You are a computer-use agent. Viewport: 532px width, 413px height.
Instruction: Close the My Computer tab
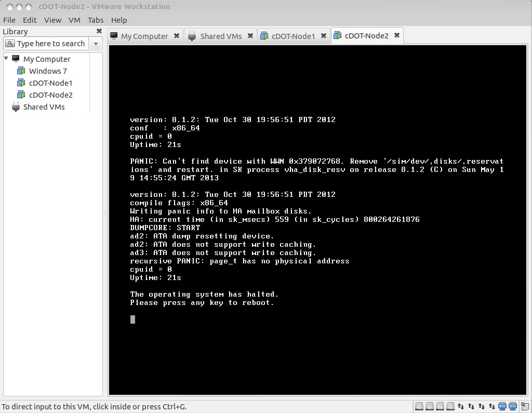177,36
